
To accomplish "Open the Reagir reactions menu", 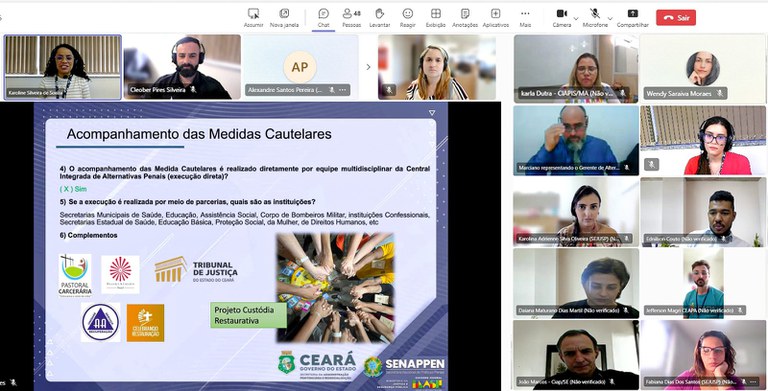I will tap(408, 18).
